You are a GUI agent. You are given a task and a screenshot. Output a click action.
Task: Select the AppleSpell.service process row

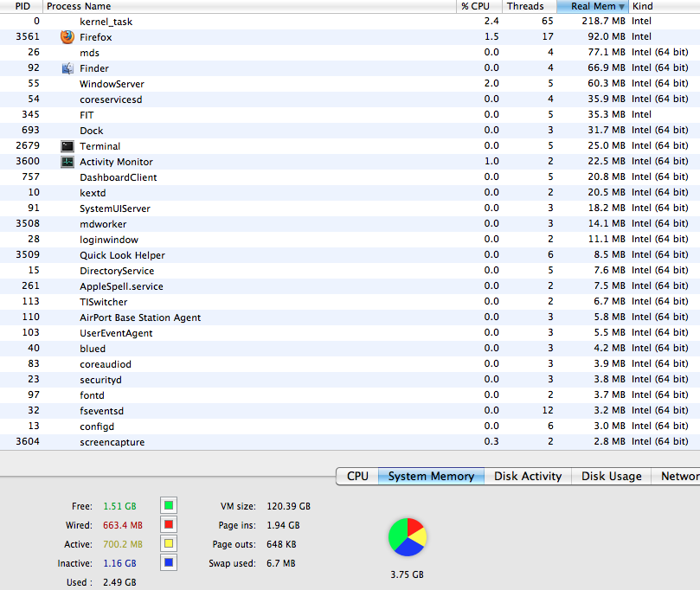(x=350, y=286)
